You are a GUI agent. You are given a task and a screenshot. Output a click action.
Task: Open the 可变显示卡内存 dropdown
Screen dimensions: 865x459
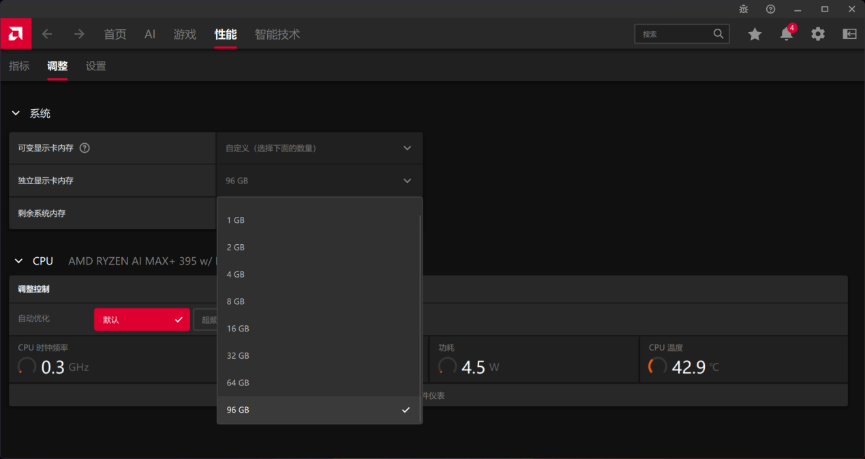pos(319,148)
